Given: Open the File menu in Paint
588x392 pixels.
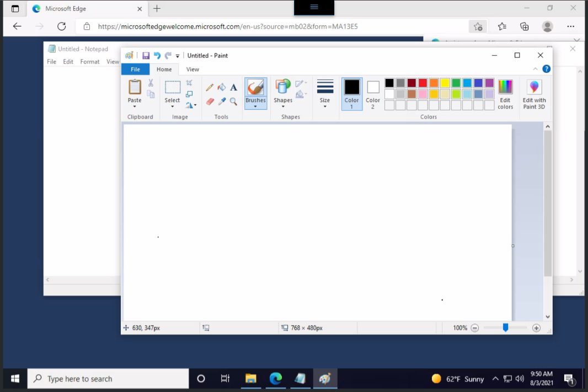Looking at the screenshot, I should pos(135,69).
